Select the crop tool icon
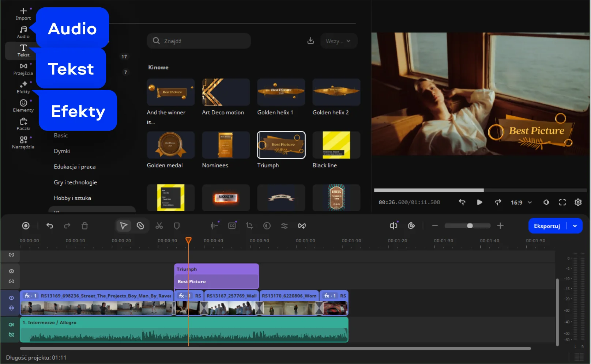This screenshot has width=591, height=364. [x=249, y=226]
